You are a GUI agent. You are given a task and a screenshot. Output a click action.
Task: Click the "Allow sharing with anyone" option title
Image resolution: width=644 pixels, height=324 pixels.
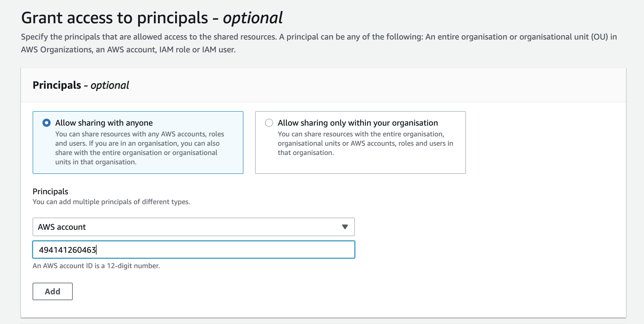104,123
